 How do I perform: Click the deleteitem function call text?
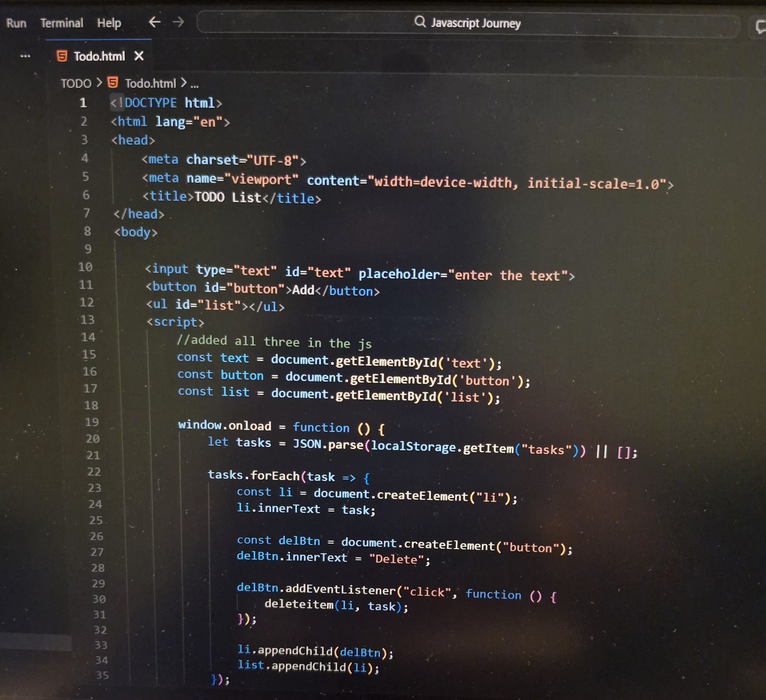tap(298, 604)
